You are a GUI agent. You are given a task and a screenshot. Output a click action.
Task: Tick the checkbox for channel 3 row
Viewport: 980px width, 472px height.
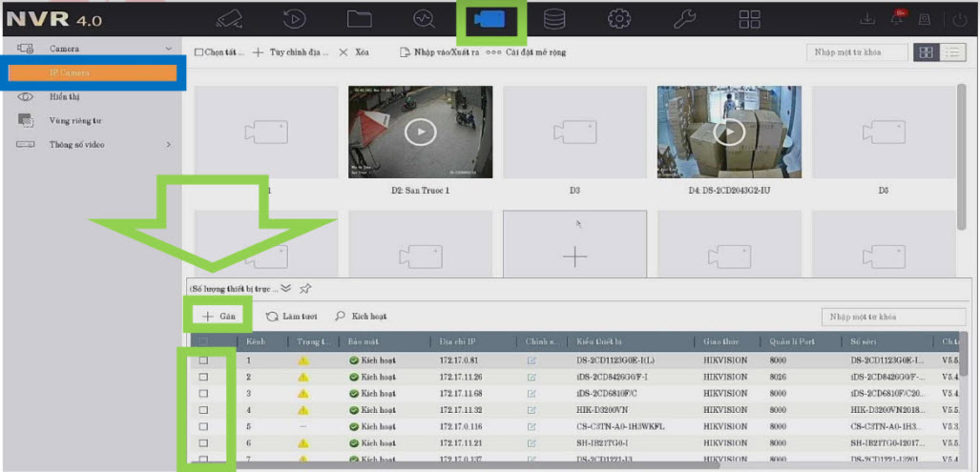[x=203, y=393]
